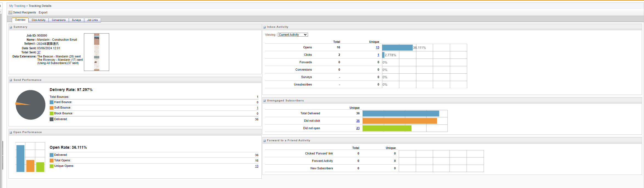Collapse the Send Performance section
644x188 pixels.
tap(11, 80)
